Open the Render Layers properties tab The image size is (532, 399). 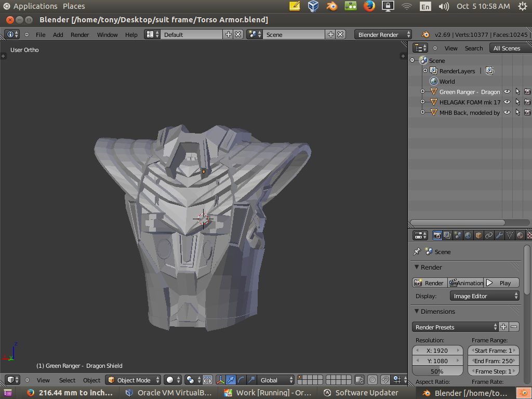click(x=447, y=235)
